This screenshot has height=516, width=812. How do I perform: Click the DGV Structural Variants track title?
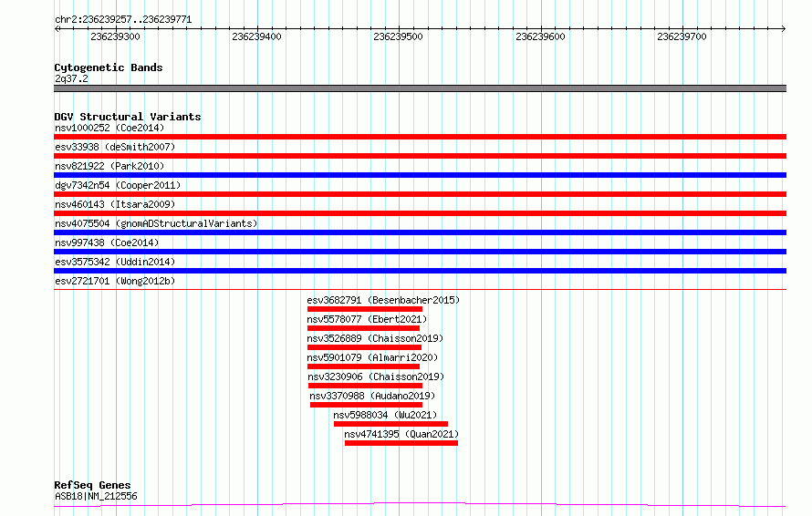coord(128,117)
